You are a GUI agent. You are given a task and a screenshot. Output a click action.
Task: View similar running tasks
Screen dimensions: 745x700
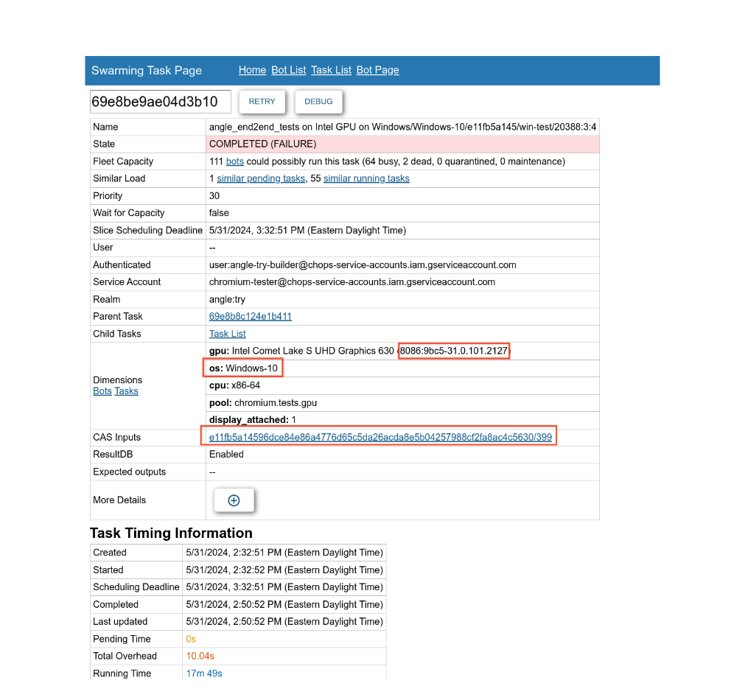click(366, 178)
